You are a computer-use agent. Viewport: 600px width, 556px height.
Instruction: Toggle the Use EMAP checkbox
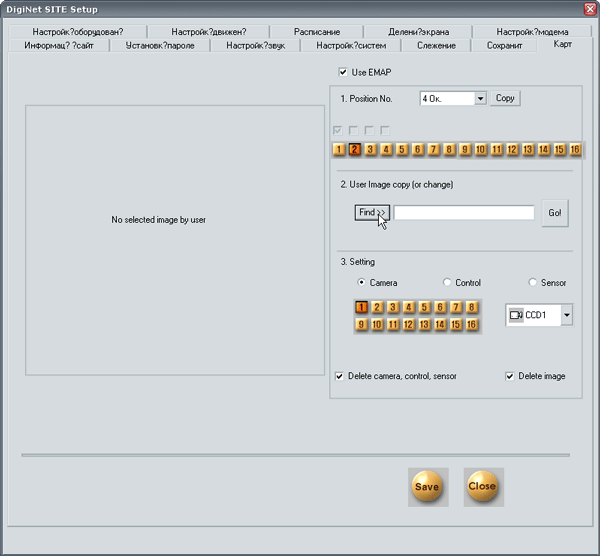pyautogui.click(x=343, y=72)
